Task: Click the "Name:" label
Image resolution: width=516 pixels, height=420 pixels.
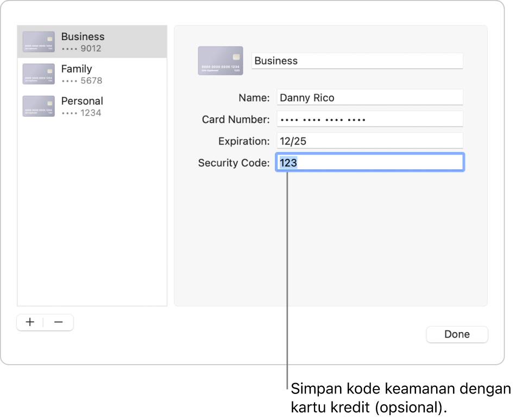Action: coord(254,98)
